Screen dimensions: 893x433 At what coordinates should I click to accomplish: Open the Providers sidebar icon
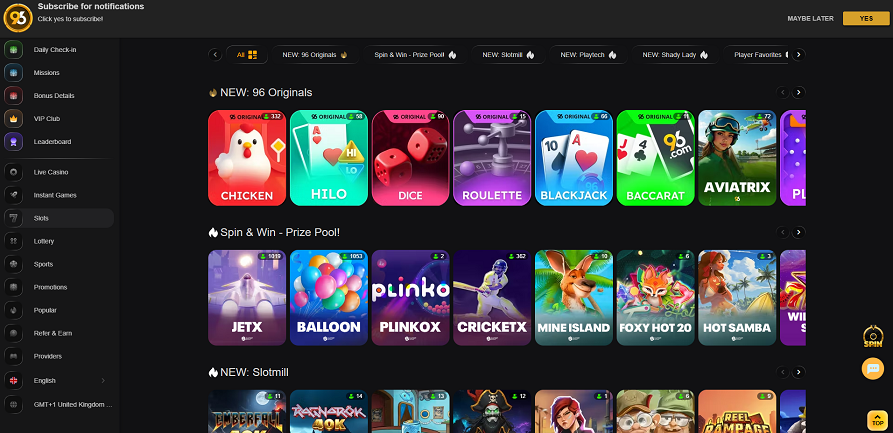13,356
